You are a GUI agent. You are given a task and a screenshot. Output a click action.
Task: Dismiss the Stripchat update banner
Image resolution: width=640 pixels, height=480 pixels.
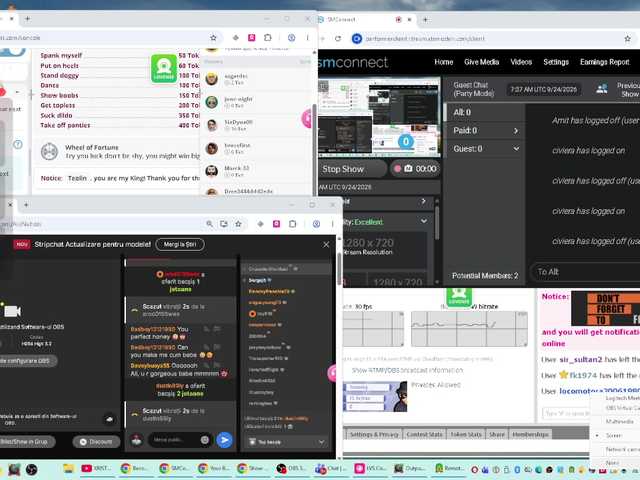pos(326,244)
